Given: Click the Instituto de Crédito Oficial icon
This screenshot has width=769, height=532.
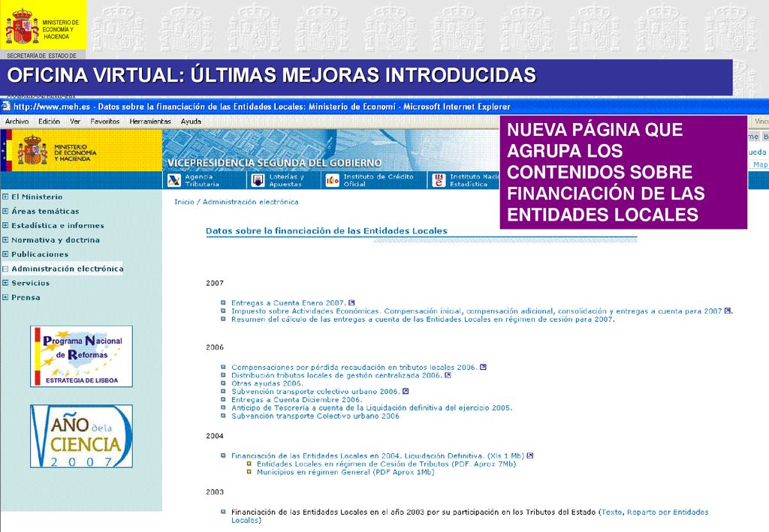Looking at the screenshot, I should point(333,180).
